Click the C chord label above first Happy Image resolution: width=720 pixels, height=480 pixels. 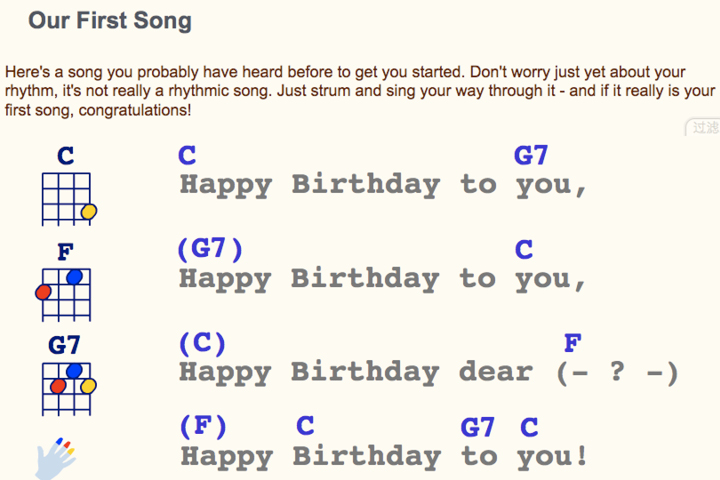(187, 155)
